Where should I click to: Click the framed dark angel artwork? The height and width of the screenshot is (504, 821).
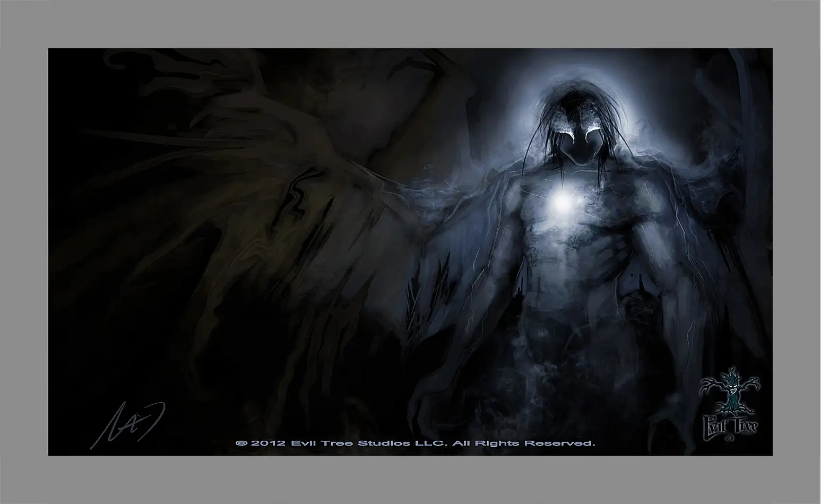410,252
